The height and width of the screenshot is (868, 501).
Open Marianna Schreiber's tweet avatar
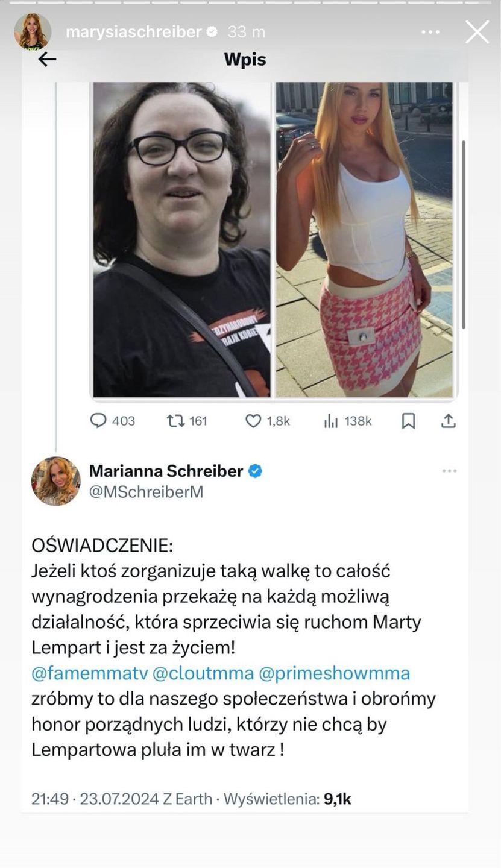pos(55,481)
